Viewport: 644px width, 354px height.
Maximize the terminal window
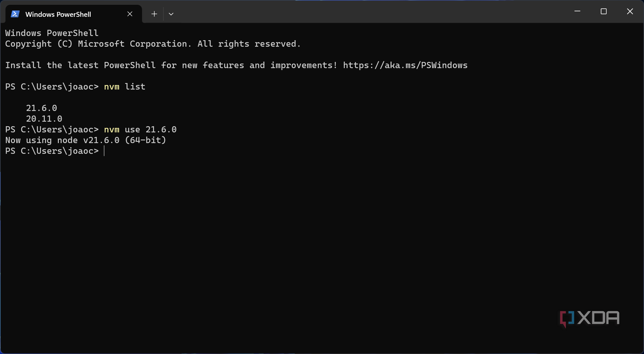[603, 11]
